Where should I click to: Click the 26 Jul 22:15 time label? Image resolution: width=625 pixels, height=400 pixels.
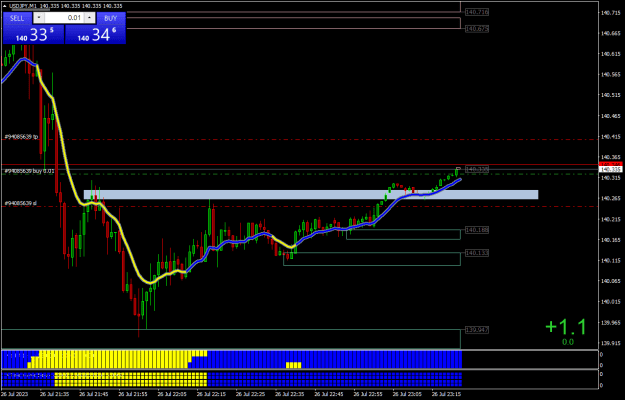pos(210,394)
